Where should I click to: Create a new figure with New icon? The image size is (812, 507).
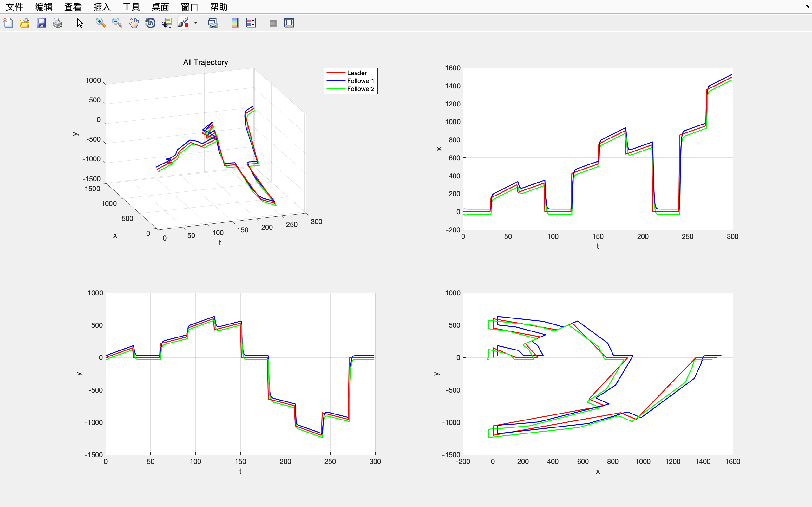[8, 23]
